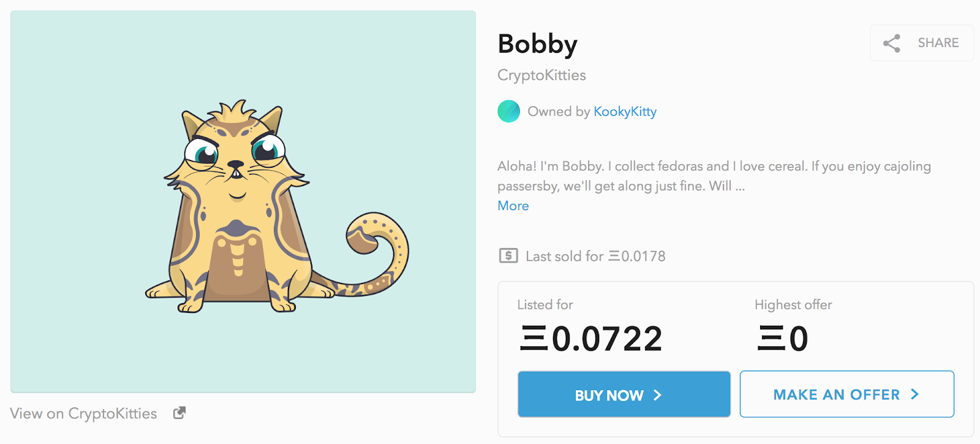980x444 pixels.
Task: Click the CryptoKitties collection label
Action: [541, 75]
